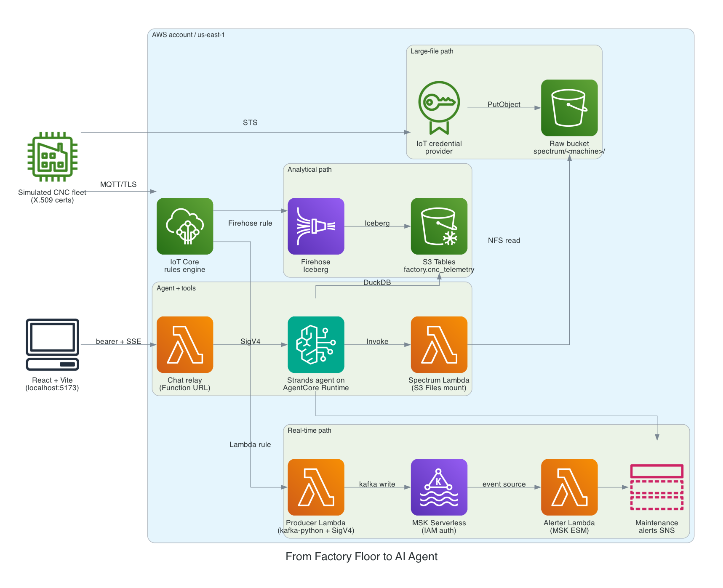723x588 pixels.
Task: Click the 'PutObject' edge label
Action: coord(504,104)
